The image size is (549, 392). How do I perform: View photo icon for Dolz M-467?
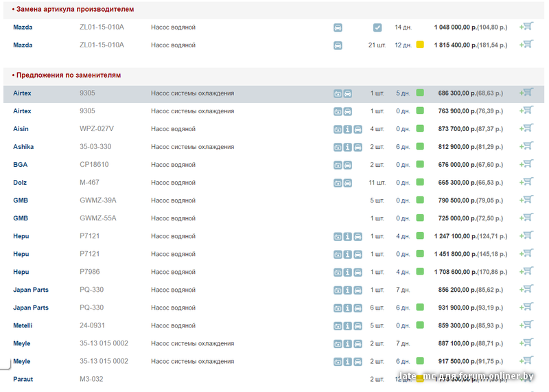point(338,183)
